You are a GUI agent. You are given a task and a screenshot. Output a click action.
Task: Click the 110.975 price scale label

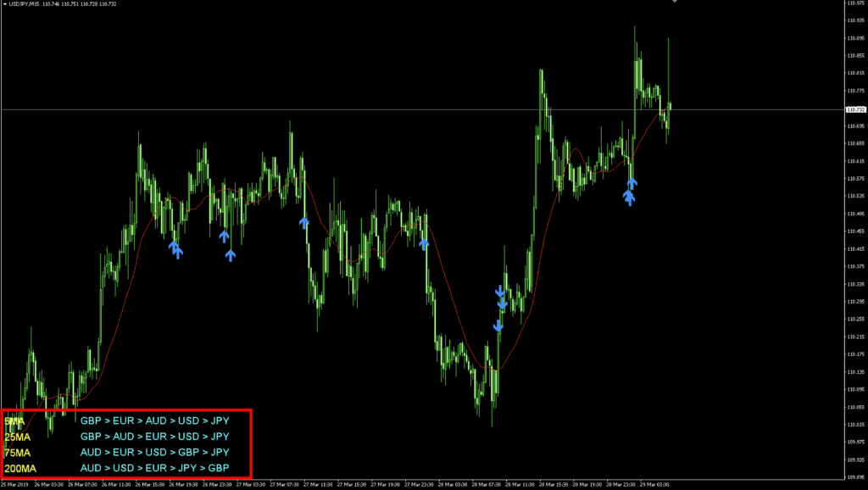[x=854, y=3]
